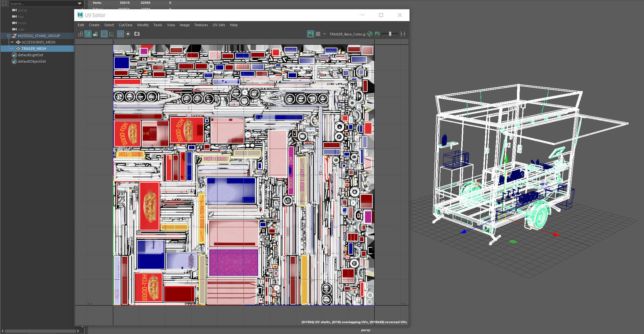Screen dimensions: 644x334
Task: Select the side camera in Outliner
Action: (x=21, y=29)
